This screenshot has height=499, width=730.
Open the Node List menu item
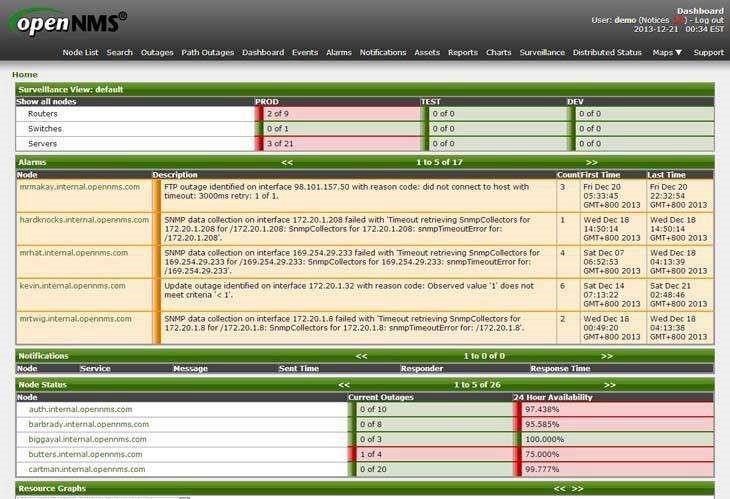coord(81,53)
